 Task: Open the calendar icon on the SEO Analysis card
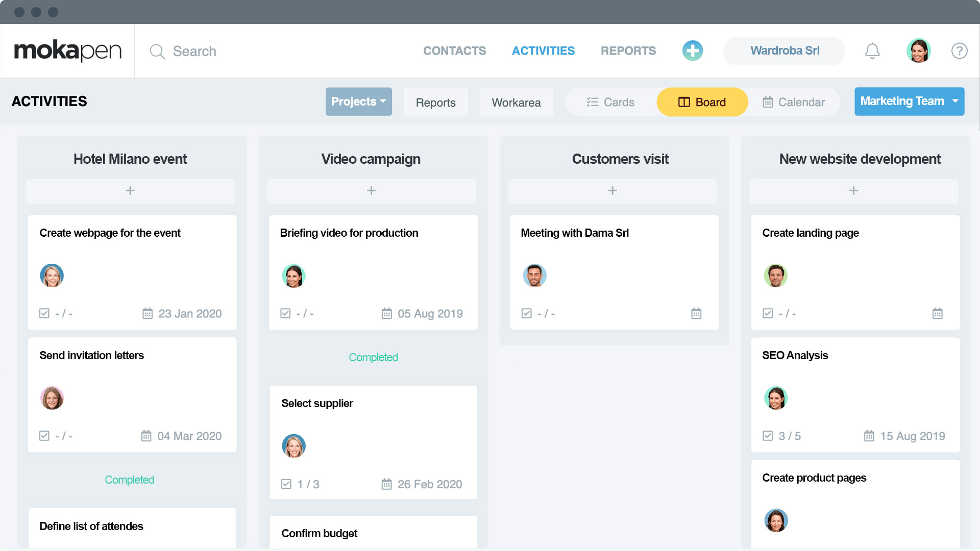point(868,436)
